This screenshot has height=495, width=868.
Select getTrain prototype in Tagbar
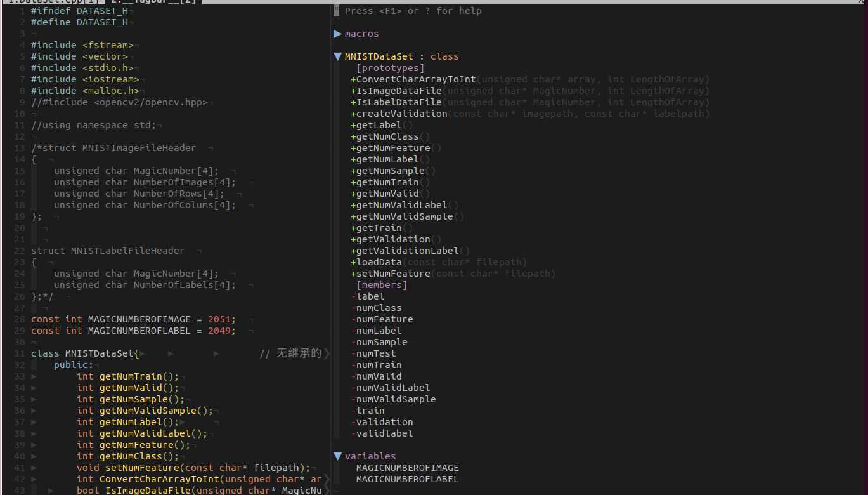(379, 228)
